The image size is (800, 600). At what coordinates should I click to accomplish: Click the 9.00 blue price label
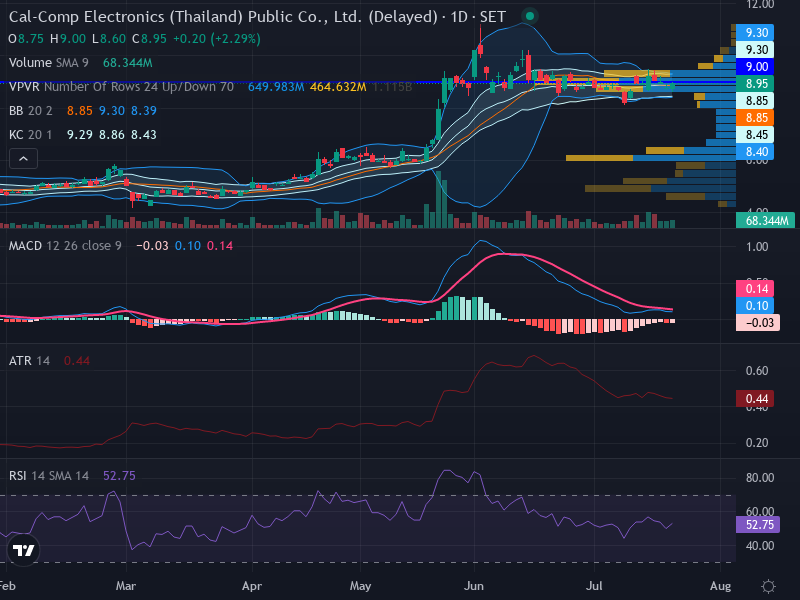tap(755, 66)
